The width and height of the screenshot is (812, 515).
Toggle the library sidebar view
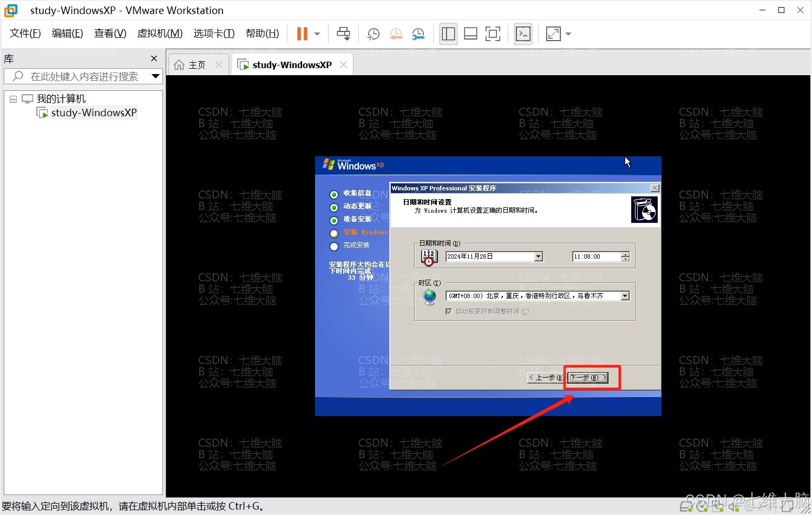coord(448,34)
